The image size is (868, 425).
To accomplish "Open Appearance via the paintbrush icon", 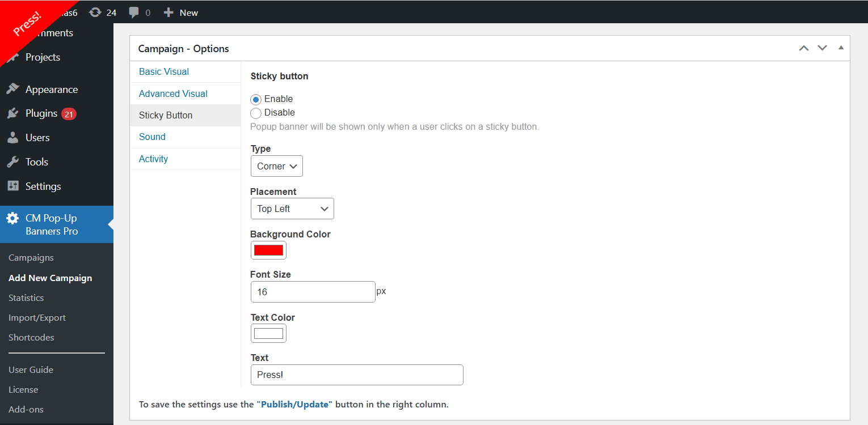I will click(12, 90).
